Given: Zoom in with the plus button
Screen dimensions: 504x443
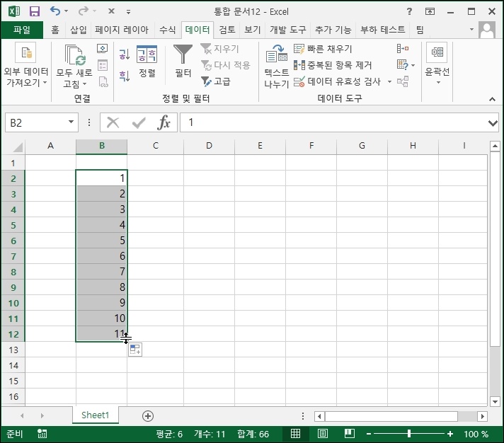Looking at the screenshot, I should [450, 434].
